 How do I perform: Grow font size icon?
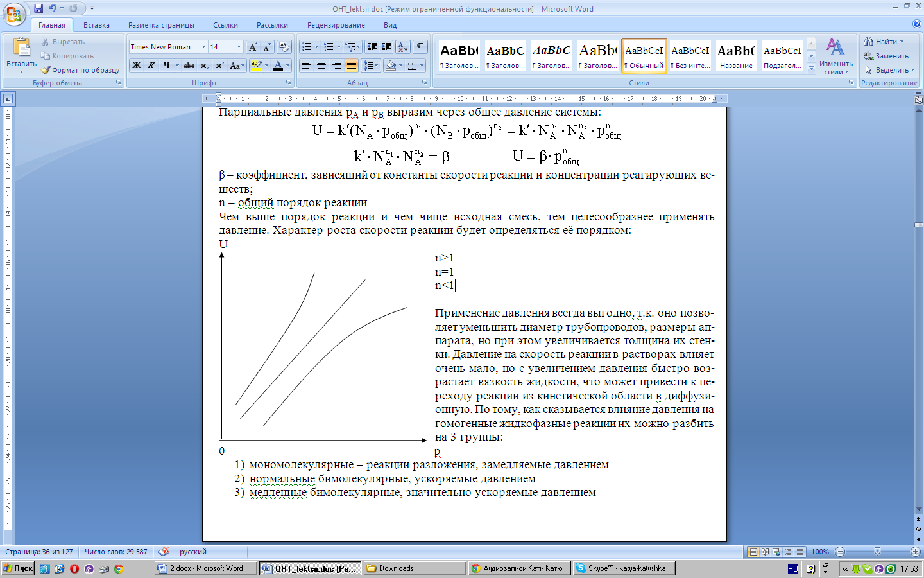pyautogui.click(x=253, y=47)
